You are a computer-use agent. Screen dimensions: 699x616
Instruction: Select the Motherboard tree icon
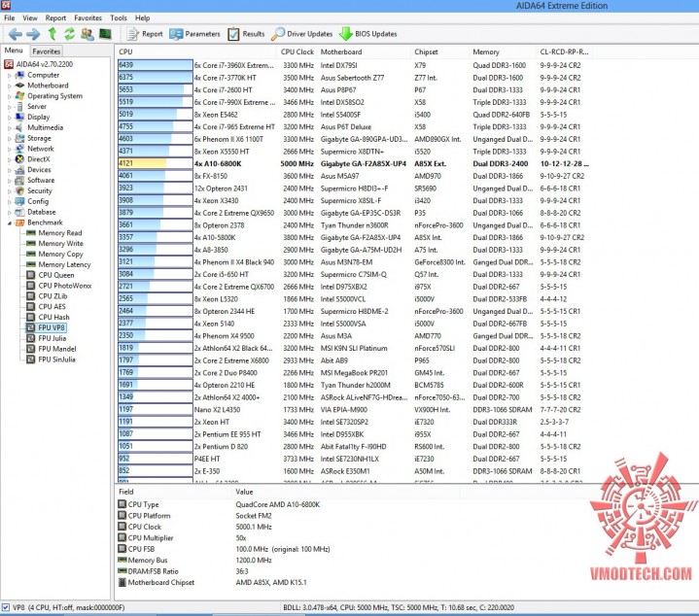(x=19, y=86)
